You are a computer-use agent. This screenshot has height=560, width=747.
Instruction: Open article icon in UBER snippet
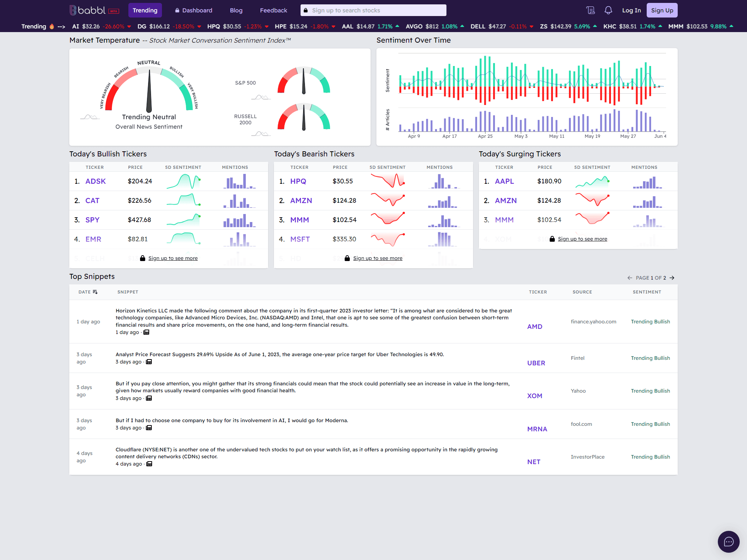pos(149,362)
